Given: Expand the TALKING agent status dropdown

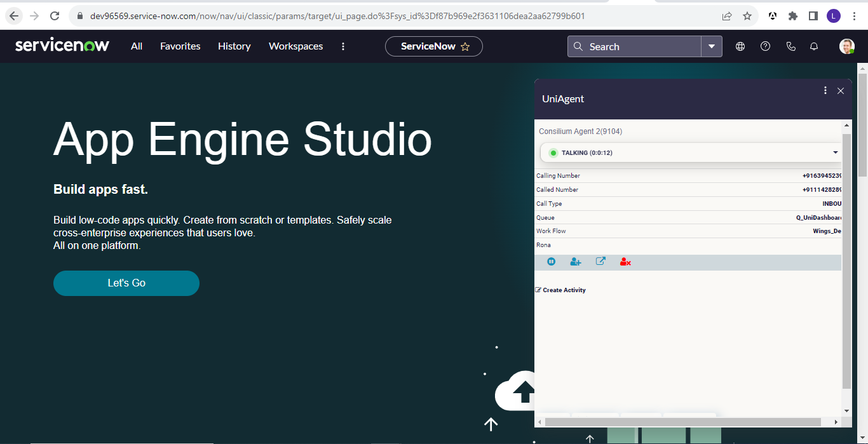Looking at the screenshot, I should pyautogui.click(x=835, y=153).
